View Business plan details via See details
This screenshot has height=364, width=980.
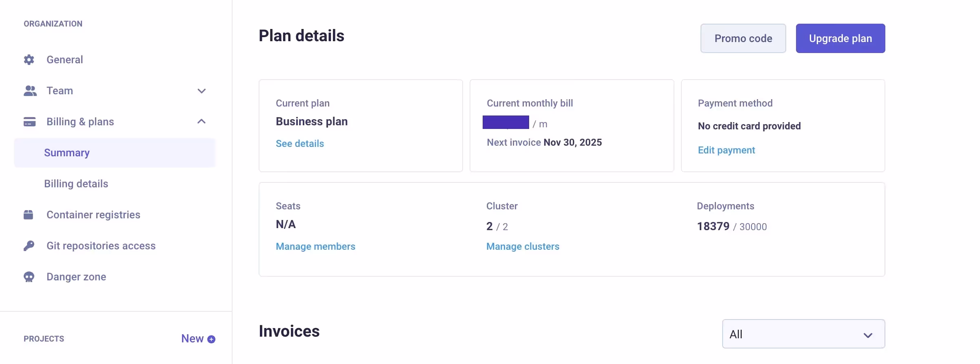299,143
